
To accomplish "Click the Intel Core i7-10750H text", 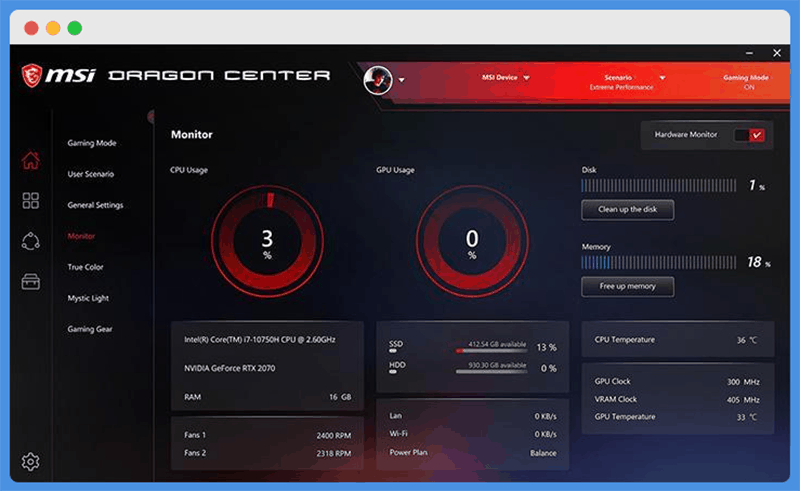I will pos(260,340).
